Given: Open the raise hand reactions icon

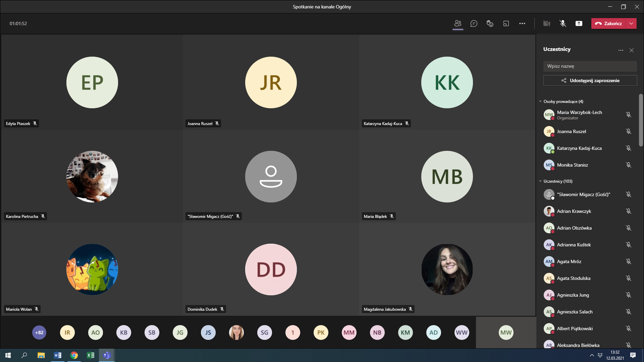Looking at the screenshot, I should pos(490,23).
